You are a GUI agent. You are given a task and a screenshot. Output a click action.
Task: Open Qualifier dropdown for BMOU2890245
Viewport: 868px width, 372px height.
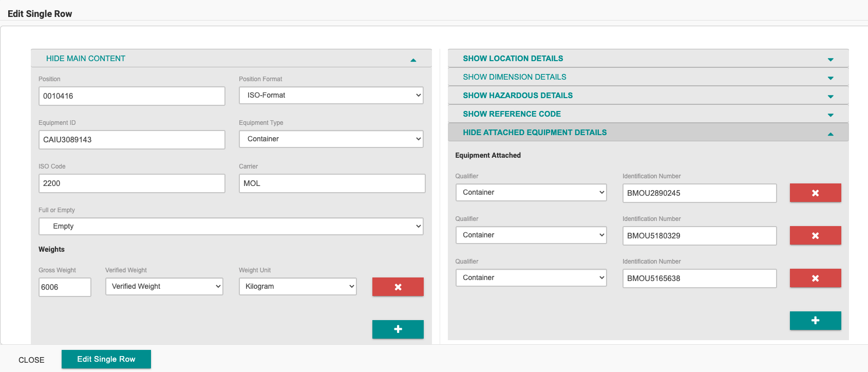pyautogui.click(x=531, y=192)
